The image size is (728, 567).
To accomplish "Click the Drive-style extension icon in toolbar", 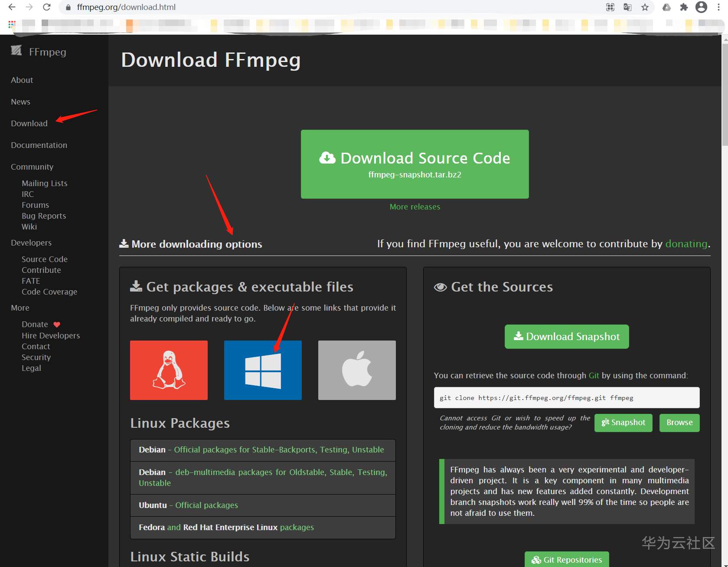I will pos(667,7).
